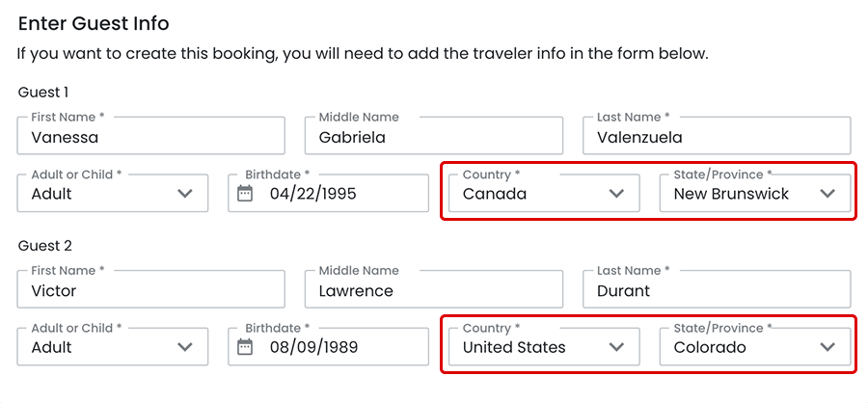The width and height of the screenshot is (868, 403).
Task: Click the chevron arrow beside Canada
Action: point(617,194)
